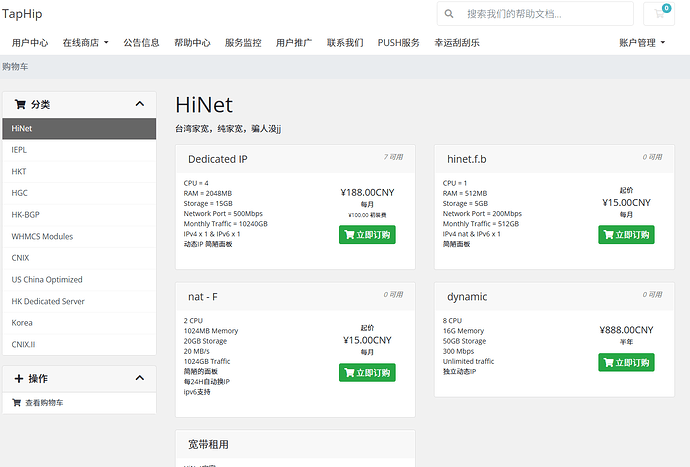Select Korea category in sidebar
690x467 pixels.
click(79, 323)
